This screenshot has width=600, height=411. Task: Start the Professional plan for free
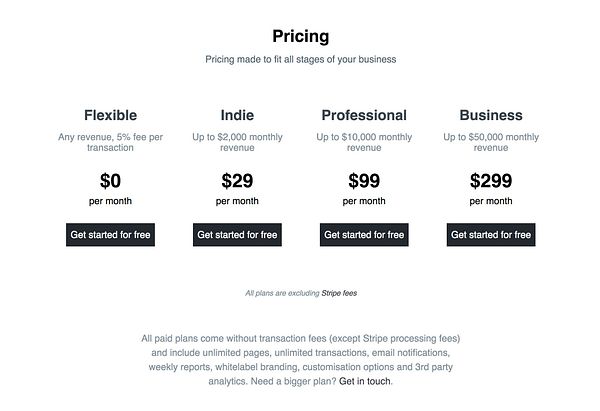(x=364, y=235)
